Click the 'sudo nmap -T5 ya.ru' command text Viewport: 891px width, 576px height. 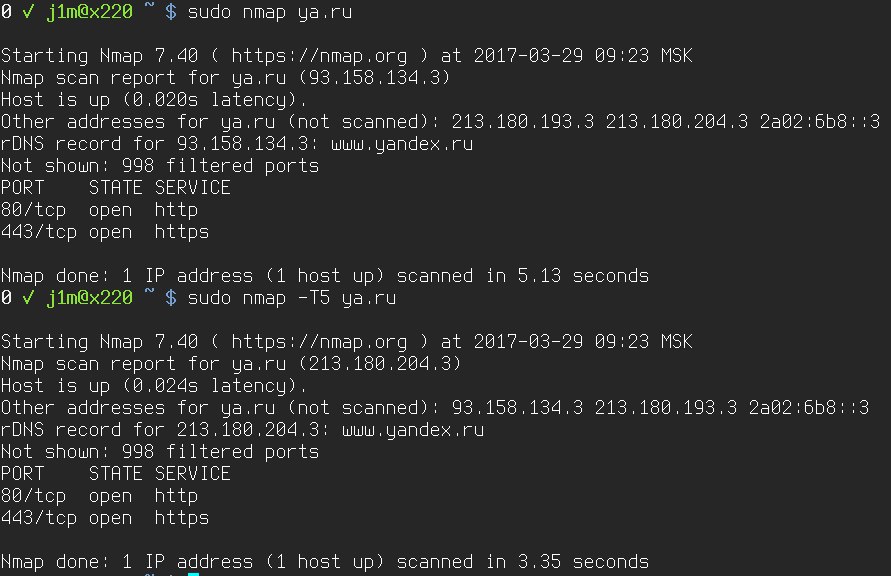pos(292,298)
